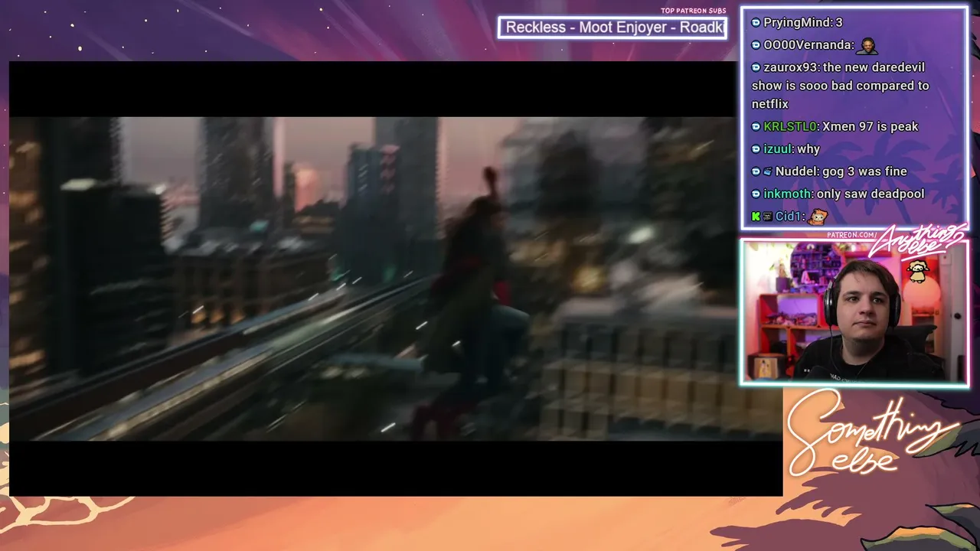Click the movie video playing in the main view
Screen dimensions: 980x551
point(396,279)
